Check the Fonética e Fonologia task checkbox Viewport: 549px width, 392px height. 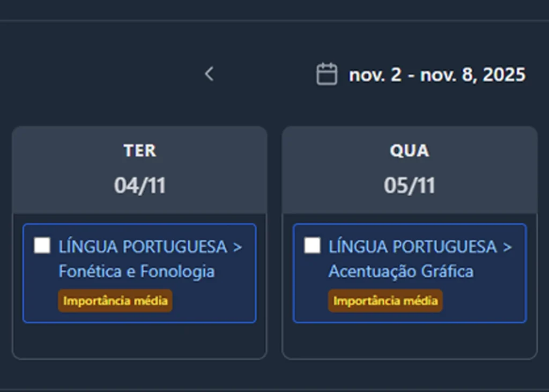[x=42, y=246]
